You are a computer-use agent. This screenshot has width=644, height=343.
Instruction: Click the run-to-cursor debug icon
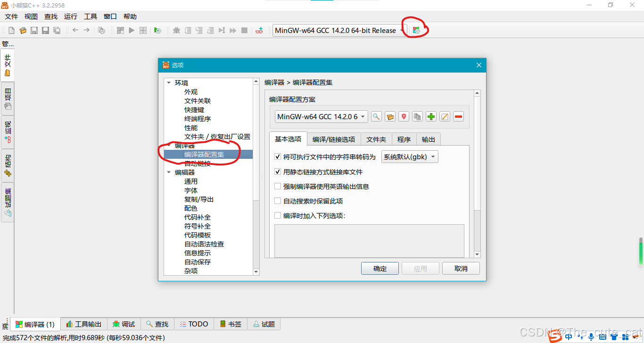coord(222,30)
